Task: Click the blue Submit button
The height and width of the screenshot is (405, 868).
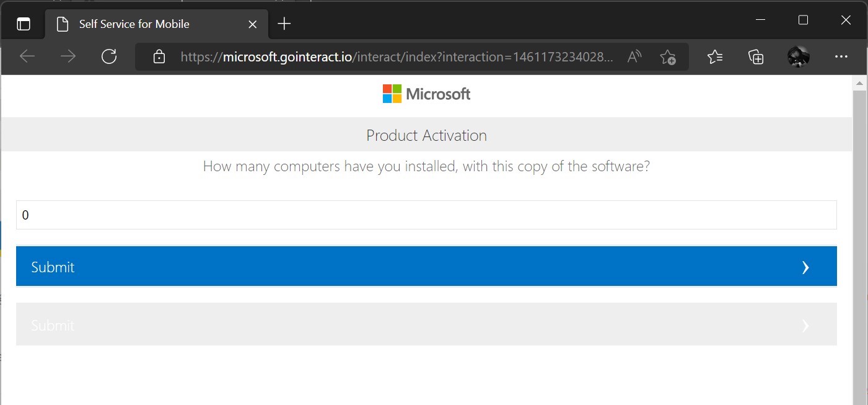Action: (426, 267)
